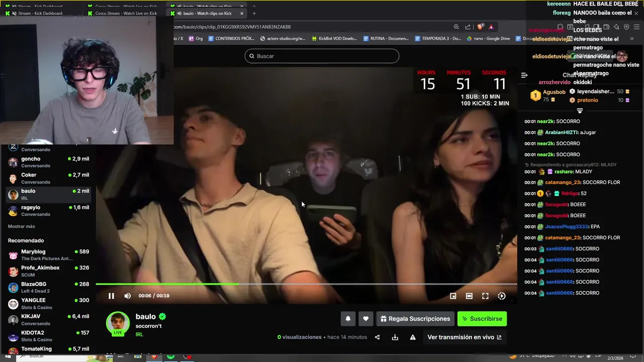Open the CONTENIDOS PRÓX... bookmark
The image size is (644, 362).
pos(231,38)
